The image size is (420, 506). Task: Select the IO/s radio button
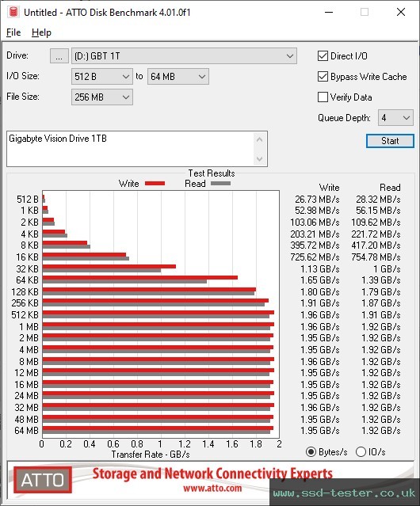coord(361,452)
